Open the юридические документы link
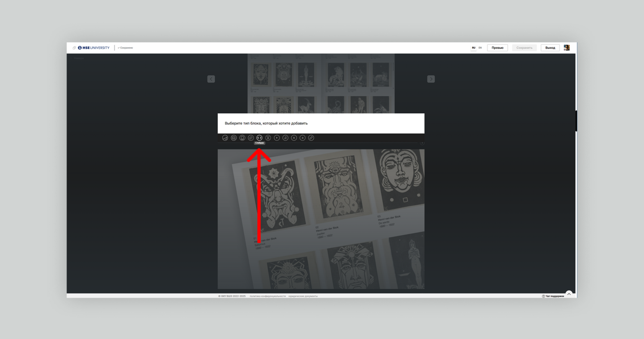644x339 pixels. tap(303, 296)
